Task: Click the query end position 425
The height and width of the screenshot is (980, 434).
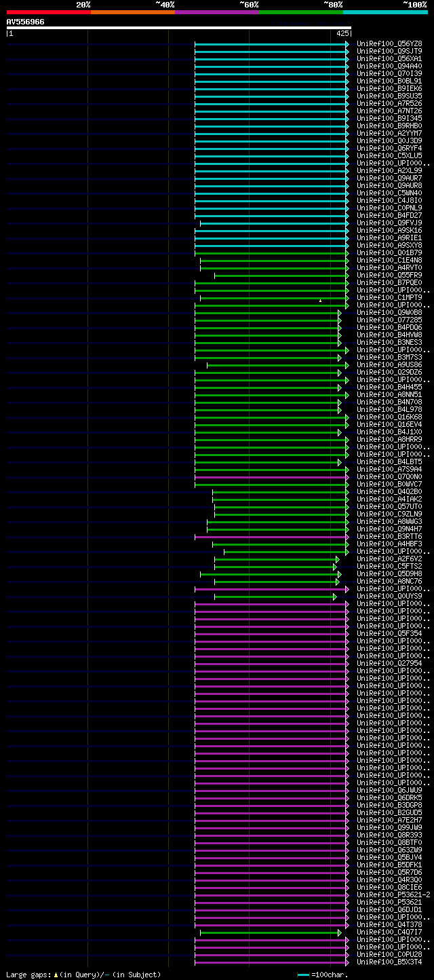Action: (342, 33)
